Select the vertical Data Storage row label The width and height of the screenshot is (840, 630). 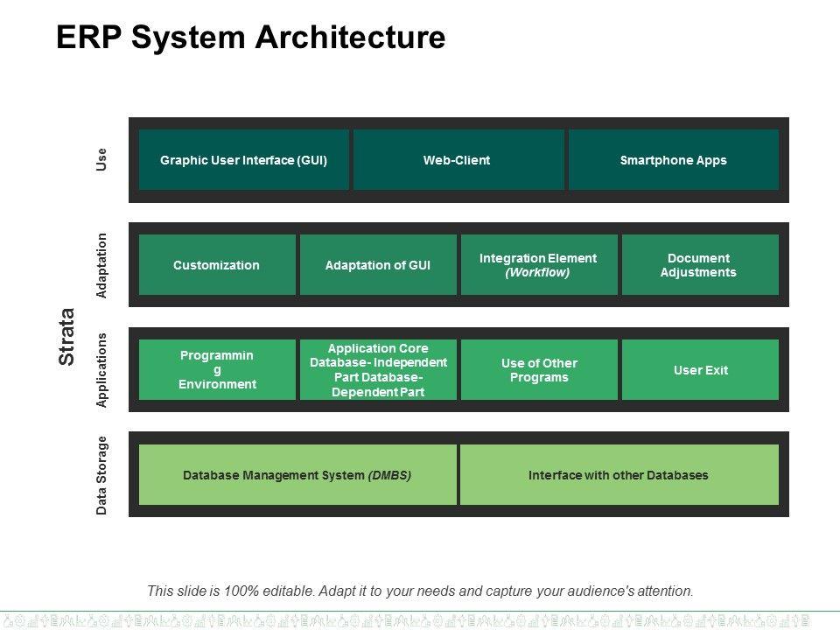tap(101, 476)
